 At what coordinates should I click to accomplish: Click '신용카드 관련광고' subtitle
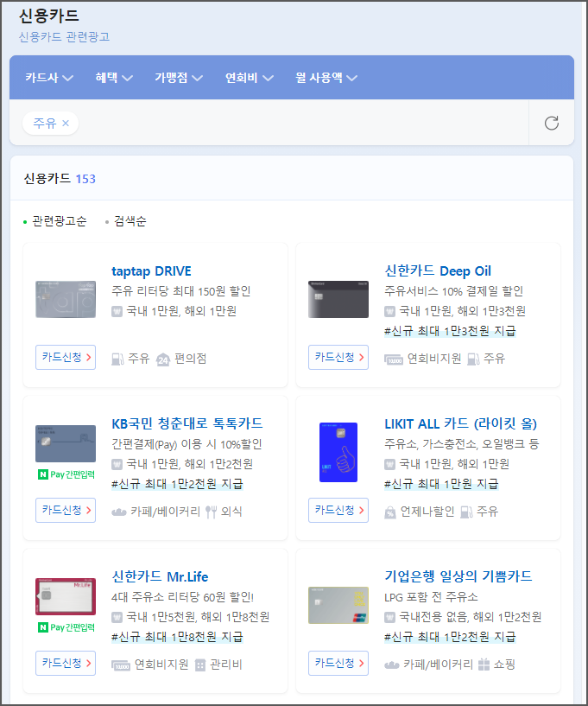(x=64, y=37)
